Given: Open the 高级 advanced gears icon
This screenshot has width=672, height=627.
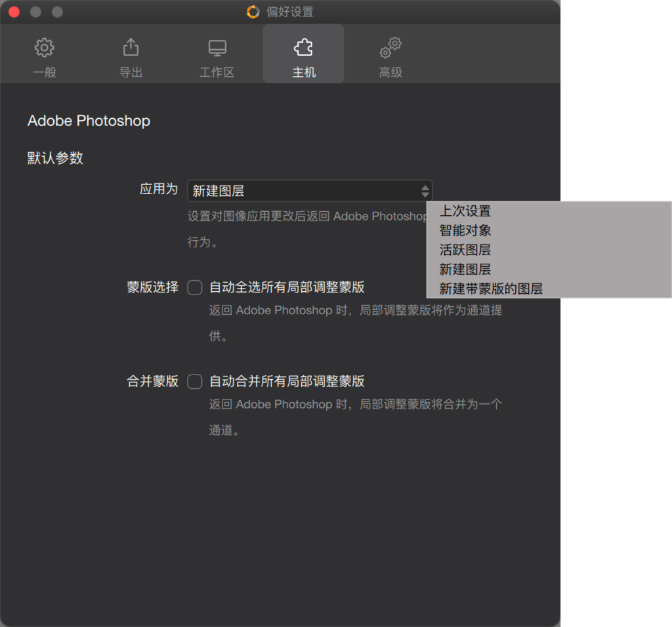Looking at the screenshot, I should click(x=390, y=47).
